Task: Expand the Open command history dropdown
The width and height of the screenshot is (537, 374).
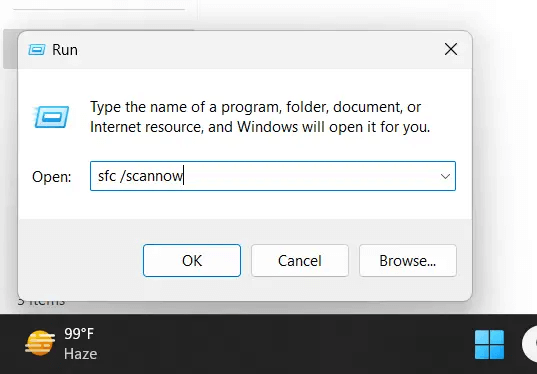Action: point(445,176)
